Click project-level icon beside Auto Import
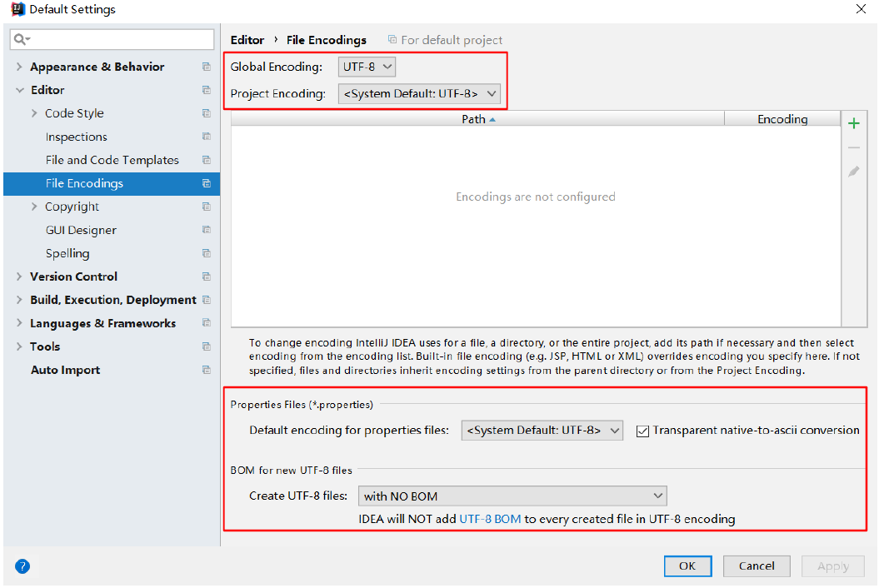This screenshot has height=588, width=879. click(x=207, y=370)
